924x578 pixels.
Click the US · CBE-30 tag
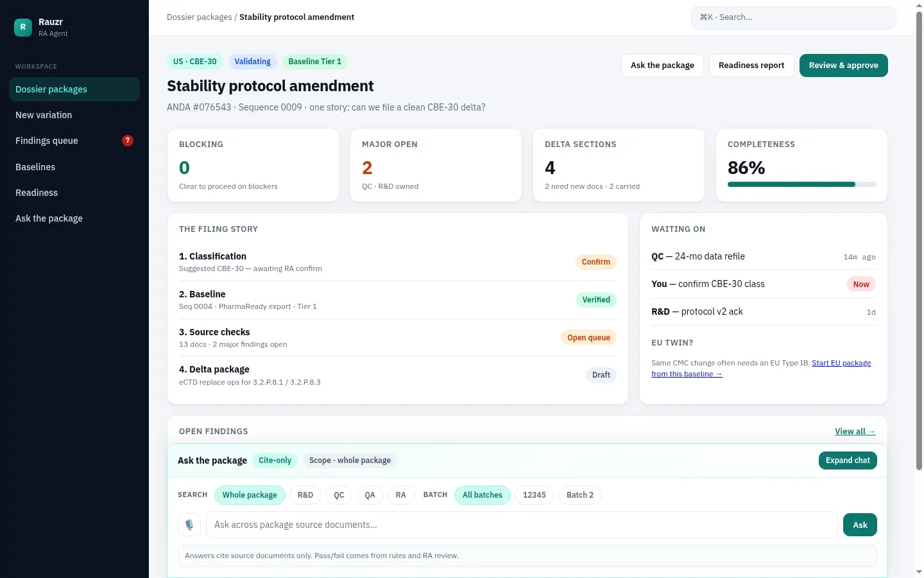click(195, 62)
